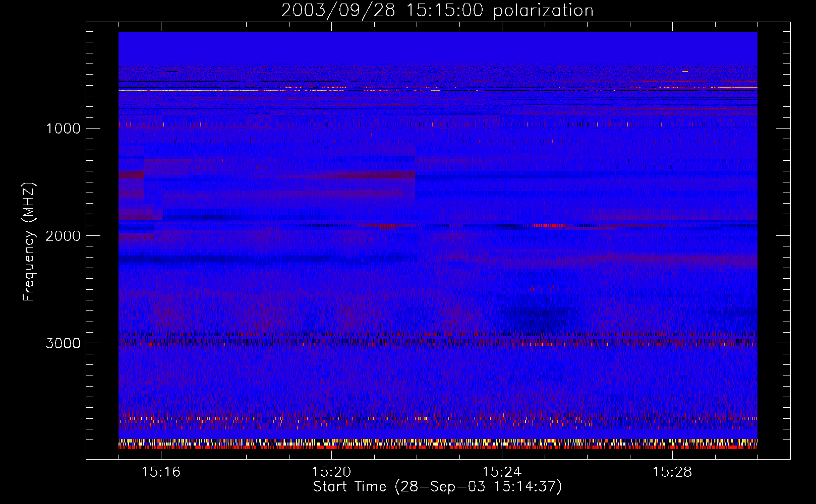Click the 1000 frequency tick label

click(63, 129)
